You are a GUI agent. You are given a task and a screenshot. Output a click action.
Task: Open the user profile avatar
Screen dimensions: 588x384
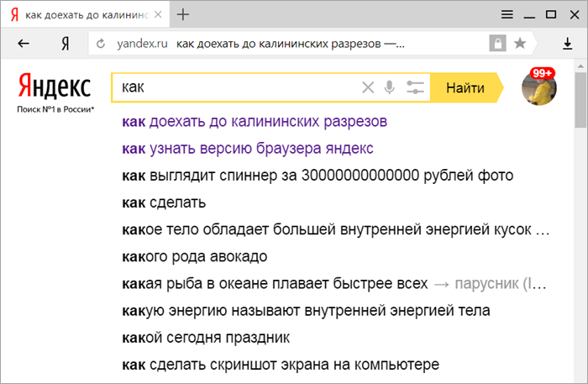[x=539, y=87]
